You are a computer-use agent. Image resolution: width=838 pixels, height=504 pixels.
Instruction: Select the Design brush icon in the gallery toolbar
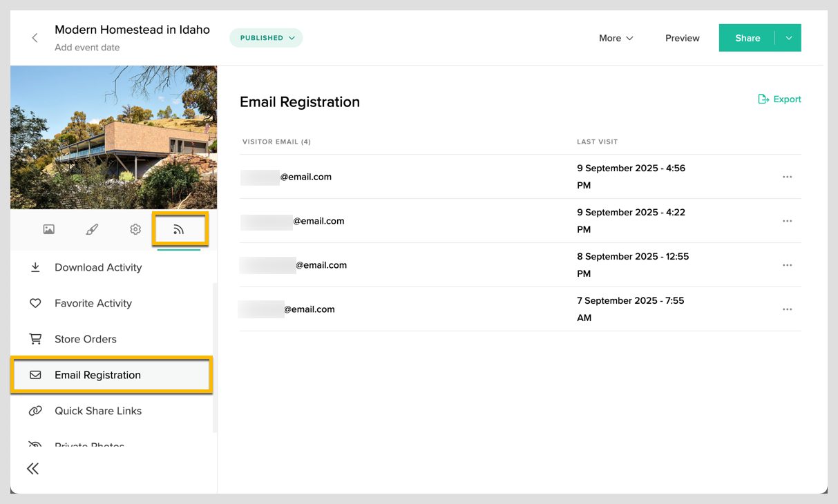[x=92, y=229]
